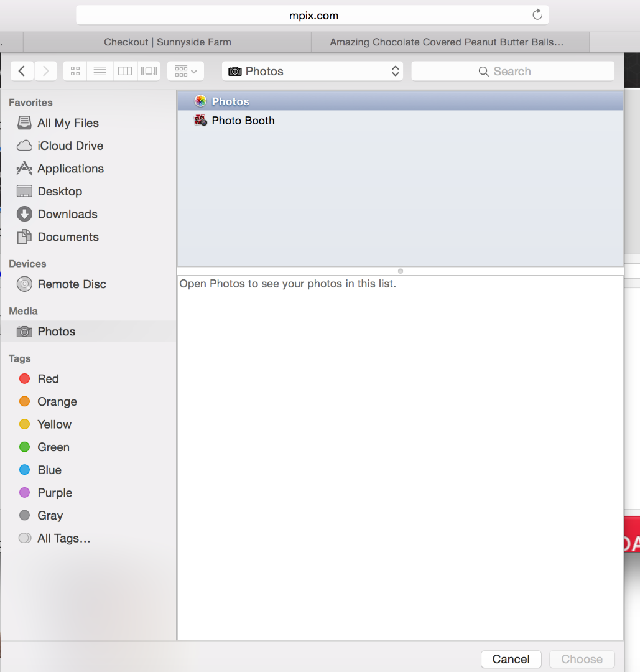640x672 pixels.
Task: Open the item arrangement dropdown
Action: pos(185,71)
